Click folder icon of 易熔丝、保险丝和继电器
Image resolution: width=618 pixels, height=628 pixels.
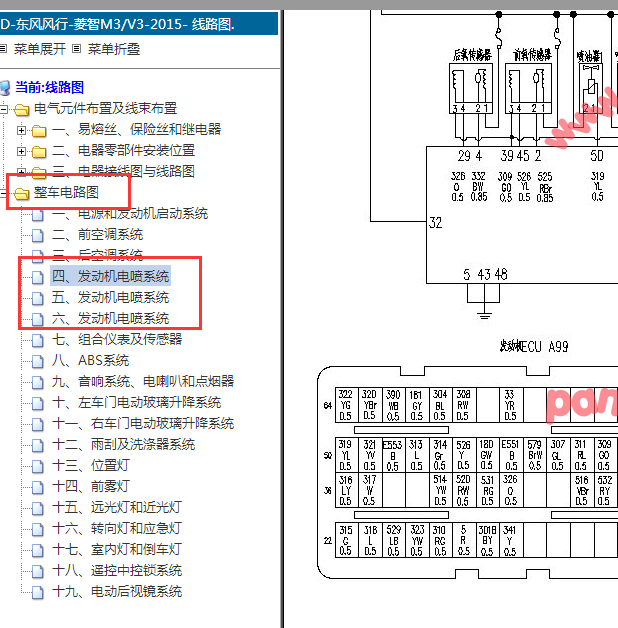[x=39, y=131]
